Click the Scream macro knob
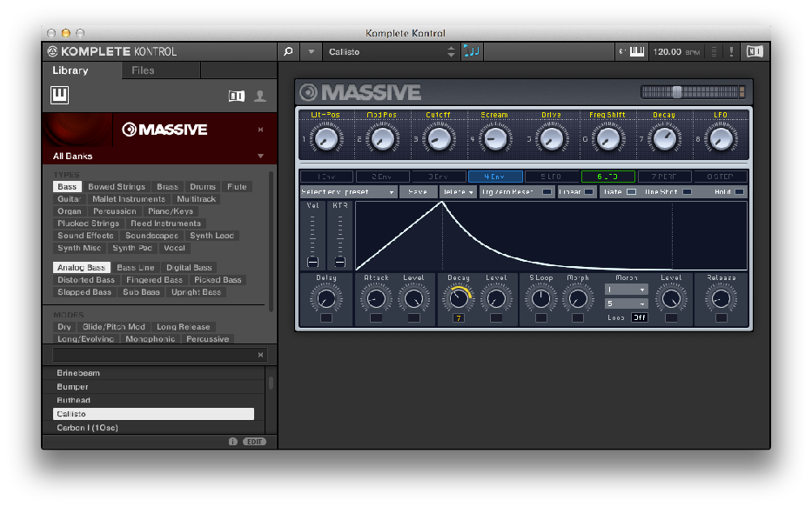This screenshot has width=812, height=507. point(495,138)
